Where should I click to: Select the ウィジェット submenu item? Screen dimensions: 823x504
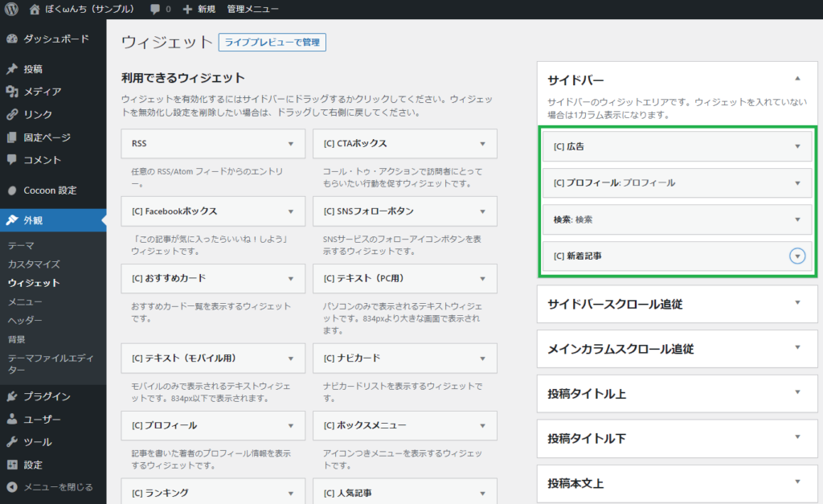(34, 283)
